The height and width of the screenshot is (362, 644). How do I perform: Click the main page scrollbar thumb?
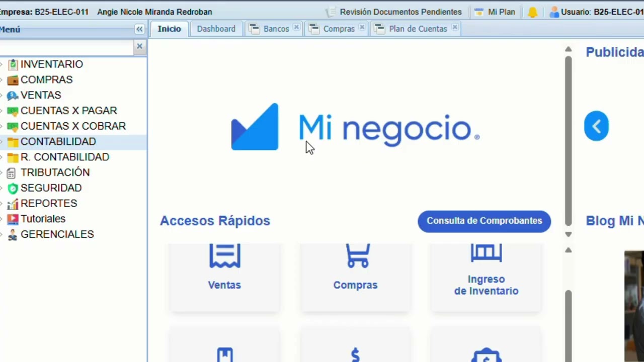[568, 141]
